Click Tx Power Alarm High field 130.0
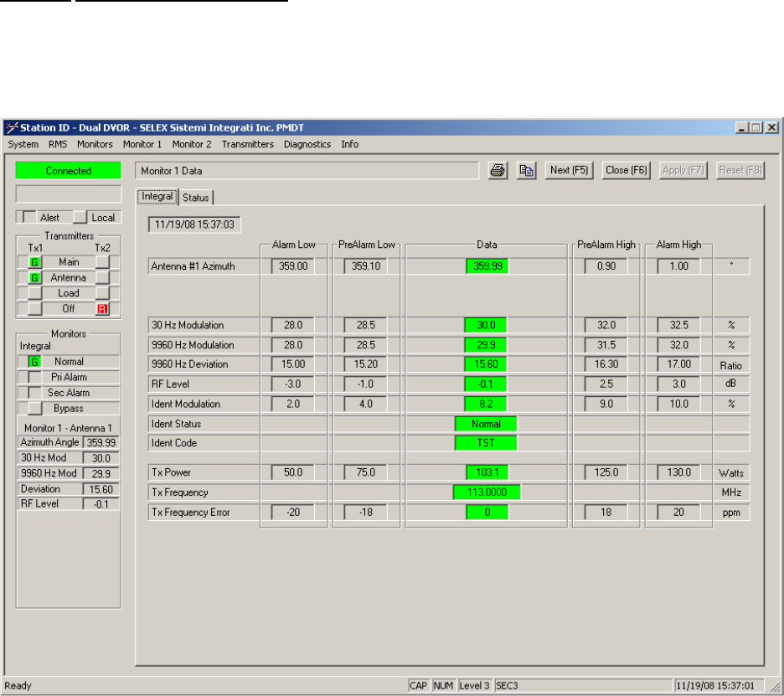Image resolution: width=784 pixels, height=696 pixels. [x=678, y=472]
